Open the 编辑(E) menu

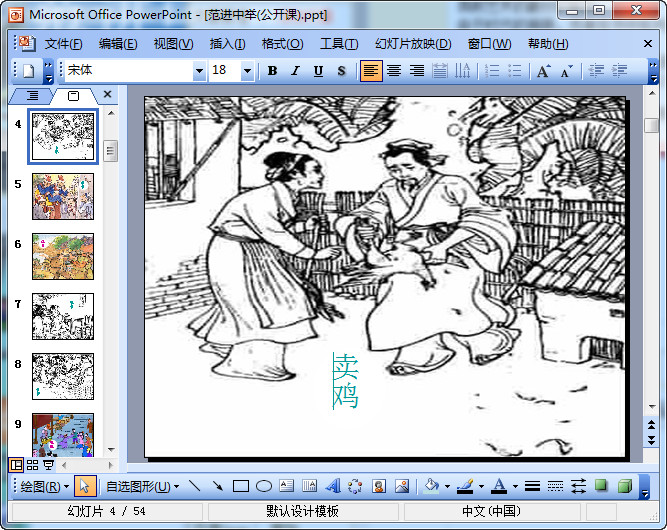coord(118,44)
